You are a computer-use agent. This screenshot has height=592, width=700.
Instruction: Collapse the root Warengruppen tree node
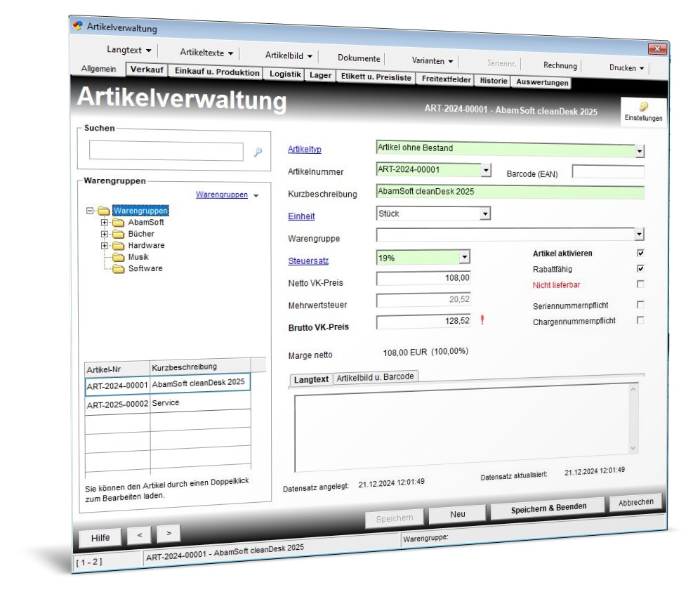coord(90,210)
